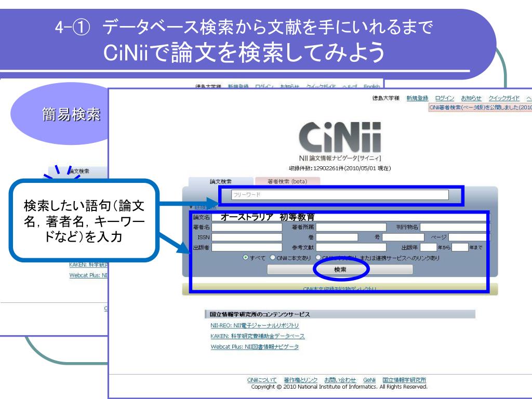Click 論文検索 tab in background window
Screen dimensions: 532x399
tap(78, 171)
